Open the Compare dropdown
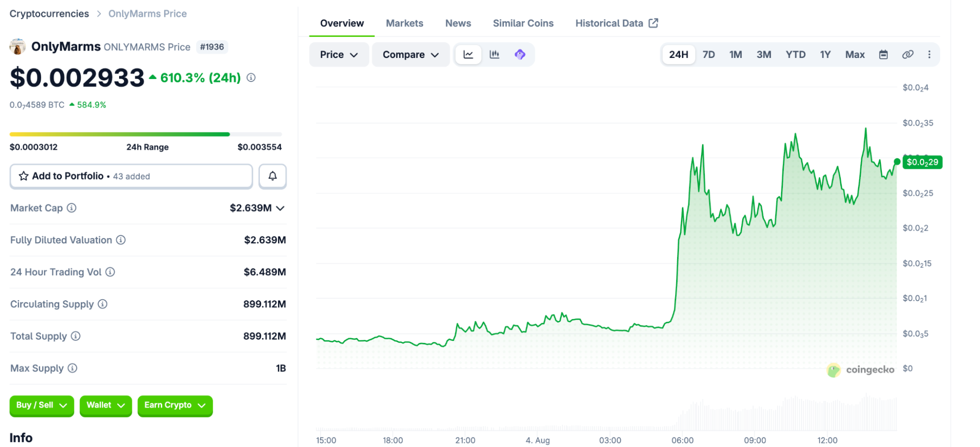 [x=410, y=54]
